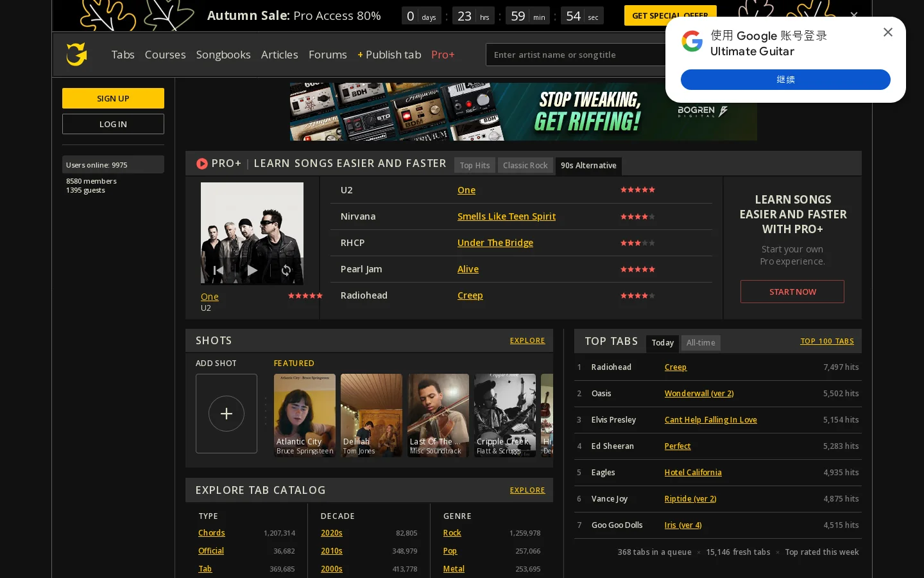Click the LOG IN button
This screenshot has height=578, width=924.
point(113,124)
